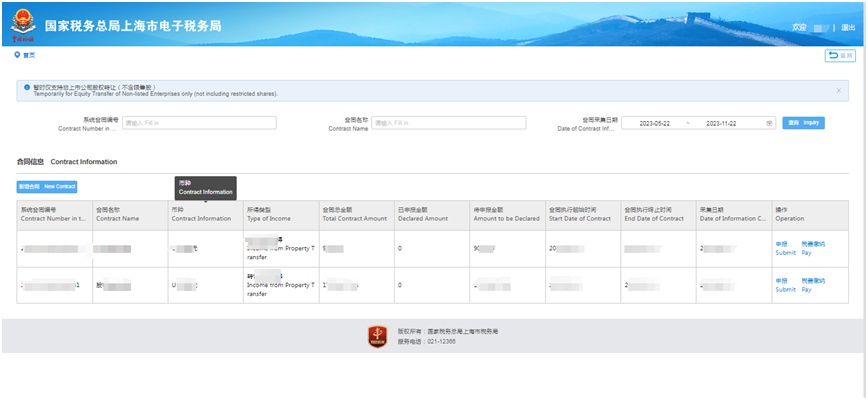Viewport: 868px width, 400px height.
Task: Click the Inquiry search button
Action: (803, 123)
